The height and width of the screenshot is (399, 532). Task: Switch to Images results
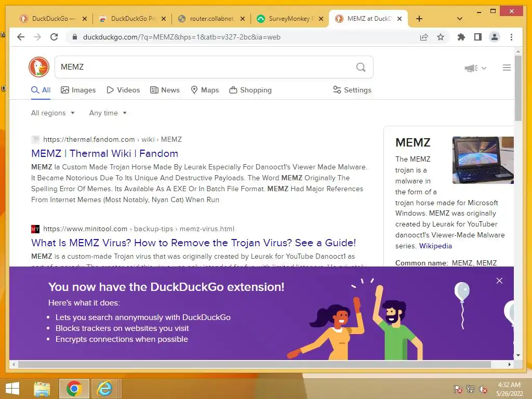tap(78, 90)
